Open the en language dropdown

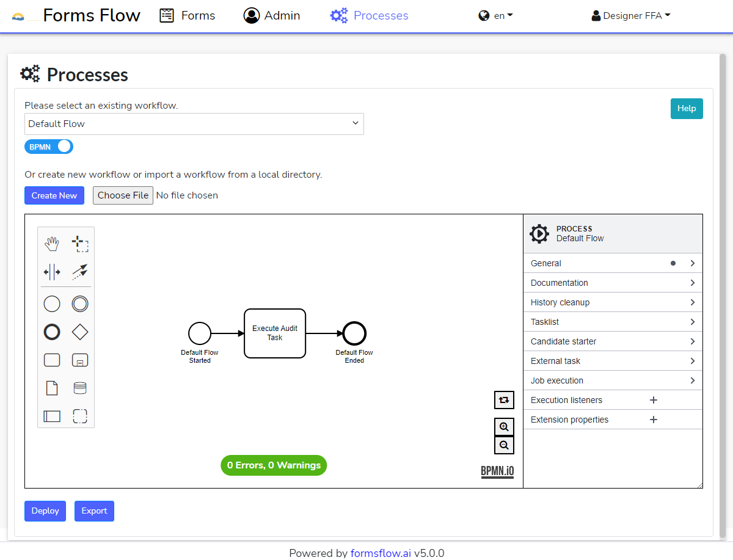click(x=495, y=16)
